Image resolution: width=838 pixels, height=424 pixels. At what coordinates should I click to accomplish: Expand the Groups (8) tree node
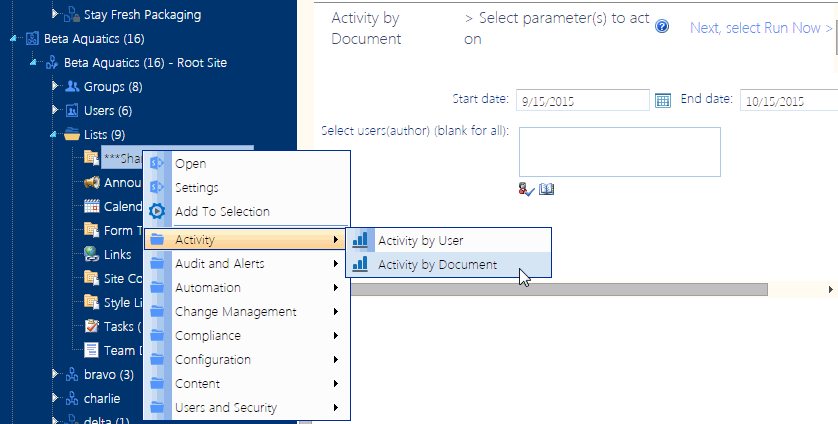click(x=55, y=86)
